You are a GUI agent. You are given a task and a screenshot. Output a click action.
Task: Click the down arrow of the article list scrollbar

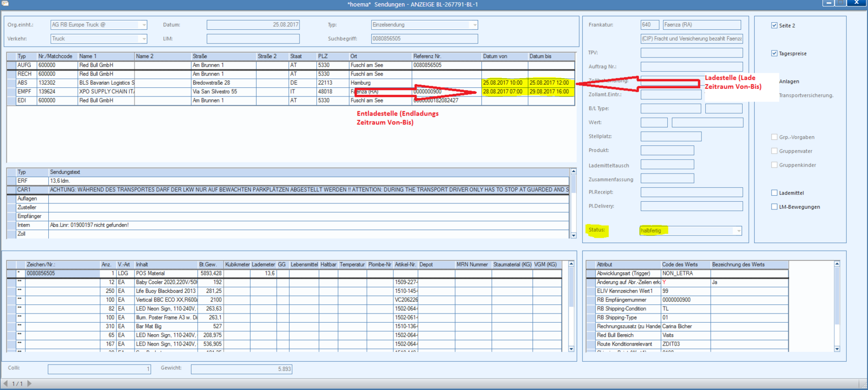tap(571, 349)
